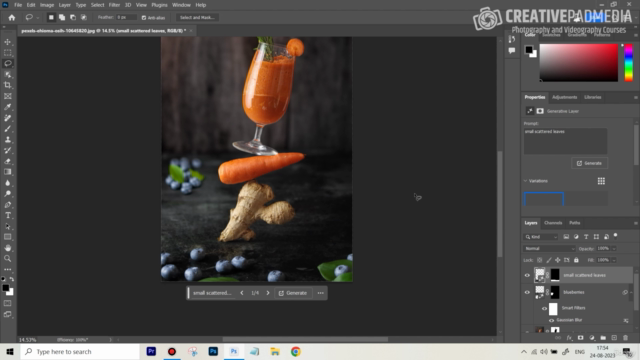
Task: Open the Opacity slider dropdown arrow
Action: [x=613, y=249]
